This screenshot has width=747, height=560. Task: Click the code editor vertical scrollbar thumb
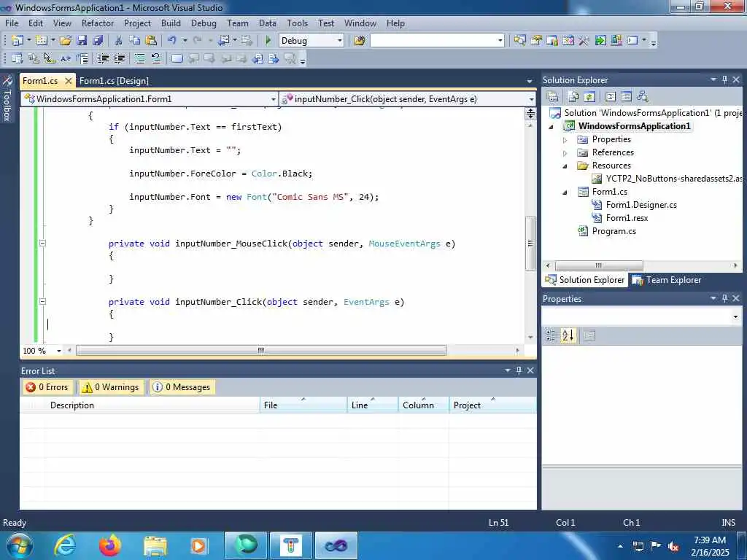pos(530,244)
